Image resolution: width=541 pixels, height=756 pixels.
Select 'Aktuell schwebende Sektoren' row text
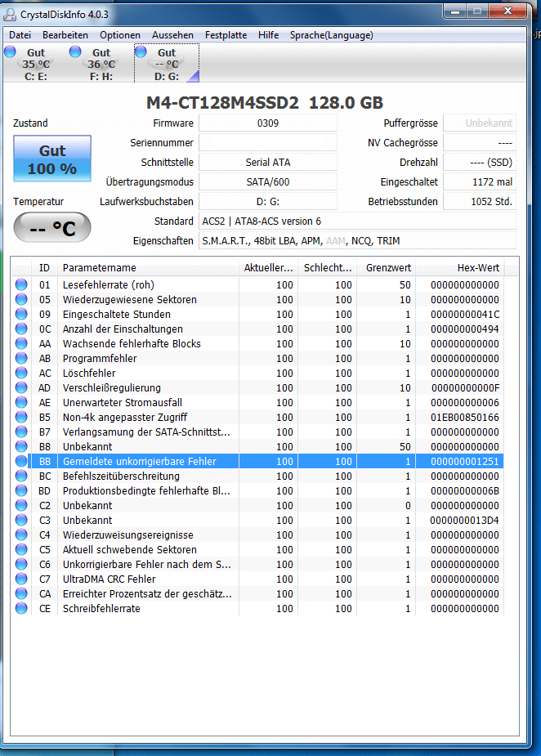point(130,550)
